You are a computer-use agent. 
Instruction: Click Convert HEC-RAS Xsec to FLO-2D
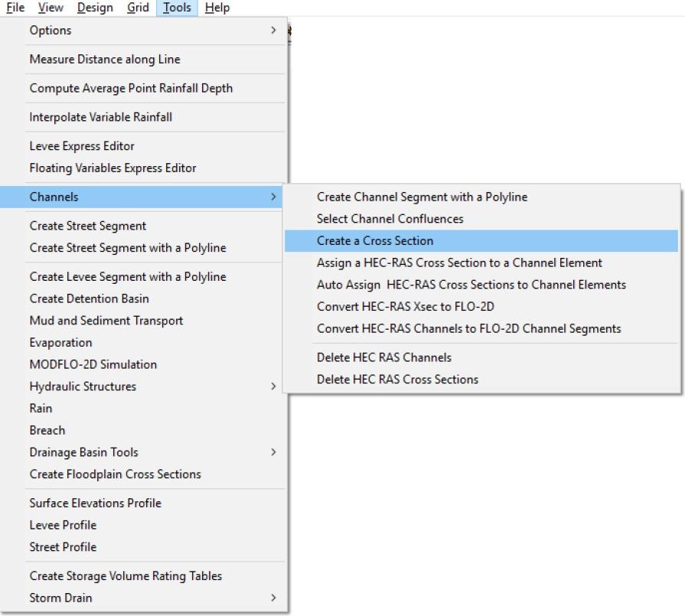406,307
